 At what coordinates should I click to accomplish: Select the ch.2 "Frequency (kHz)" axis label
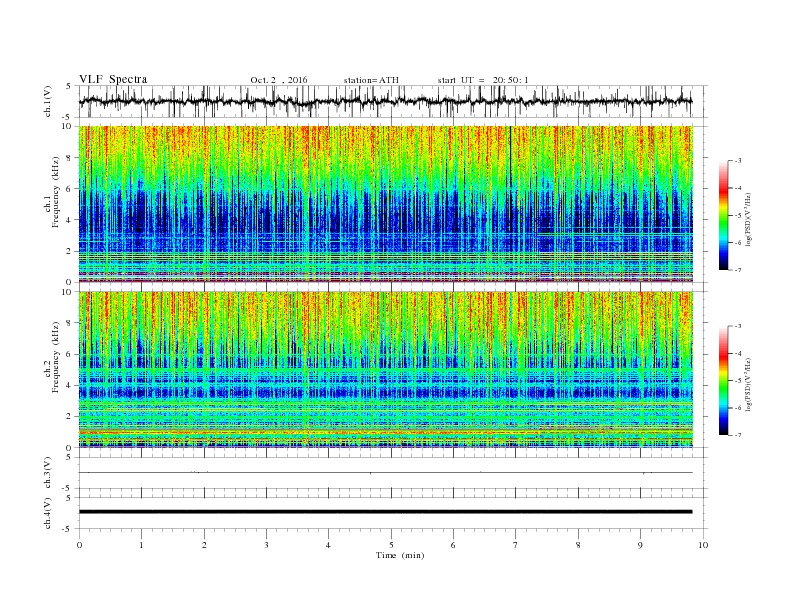[55, 356]
